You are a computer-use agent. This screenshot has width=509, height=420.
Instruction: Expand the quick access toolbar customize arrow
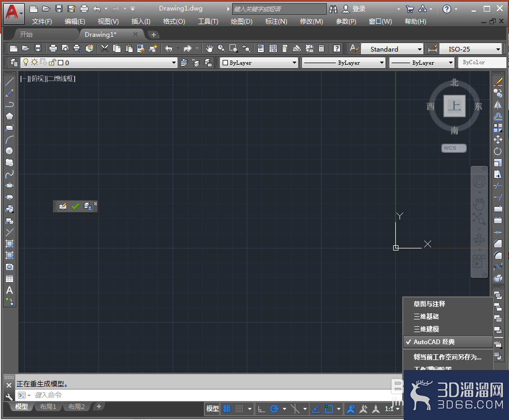[x=133, y=9]
